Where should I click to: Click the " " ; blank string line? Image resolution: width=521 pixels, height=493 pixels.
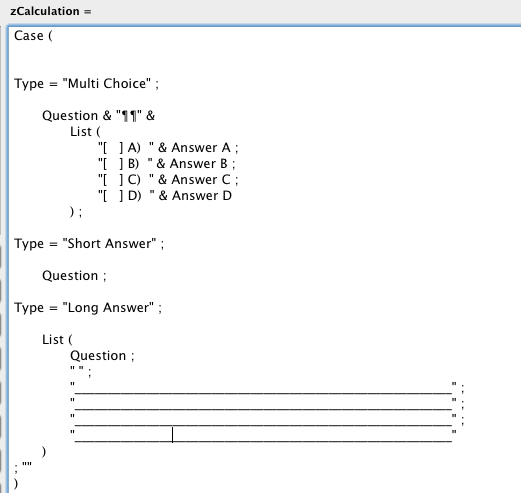pyautogui.click(x=80, y=371)
